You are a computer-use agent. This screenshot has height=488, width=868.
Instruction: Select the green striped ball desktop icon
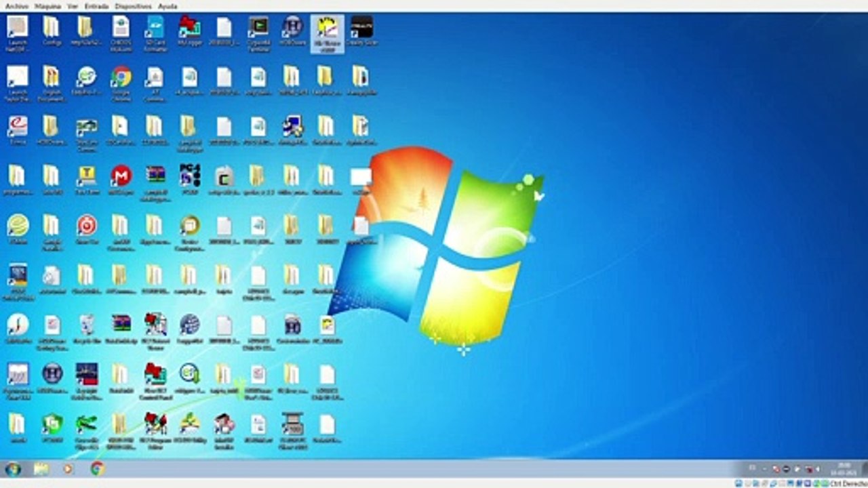tap(18, 230)
